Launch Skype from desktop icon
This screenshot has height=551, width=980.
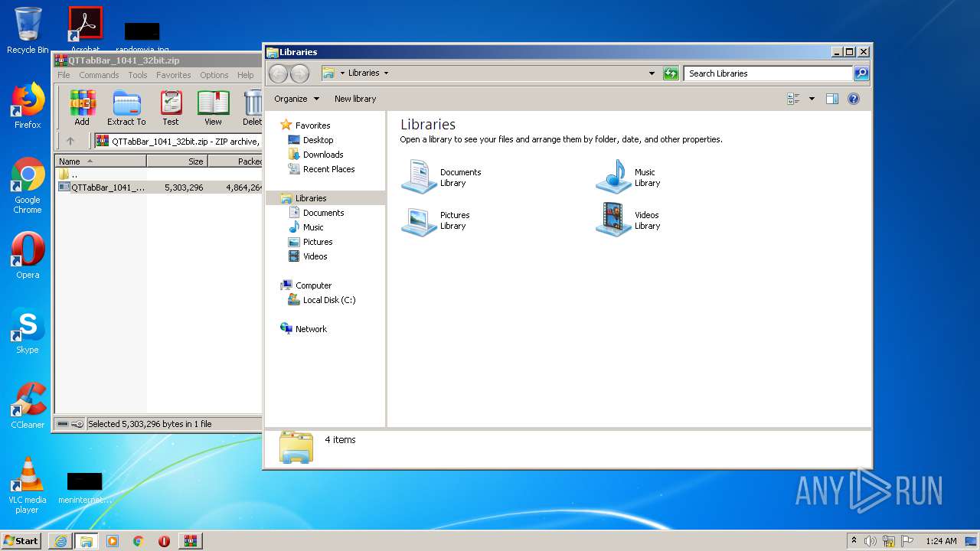(x=28, y=331)
